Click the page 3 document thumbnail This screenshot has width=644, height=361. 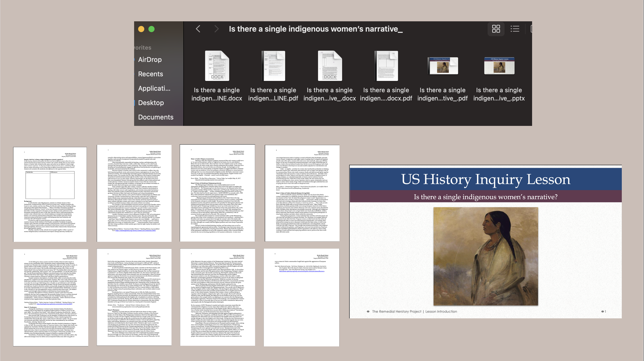(217, 193)
